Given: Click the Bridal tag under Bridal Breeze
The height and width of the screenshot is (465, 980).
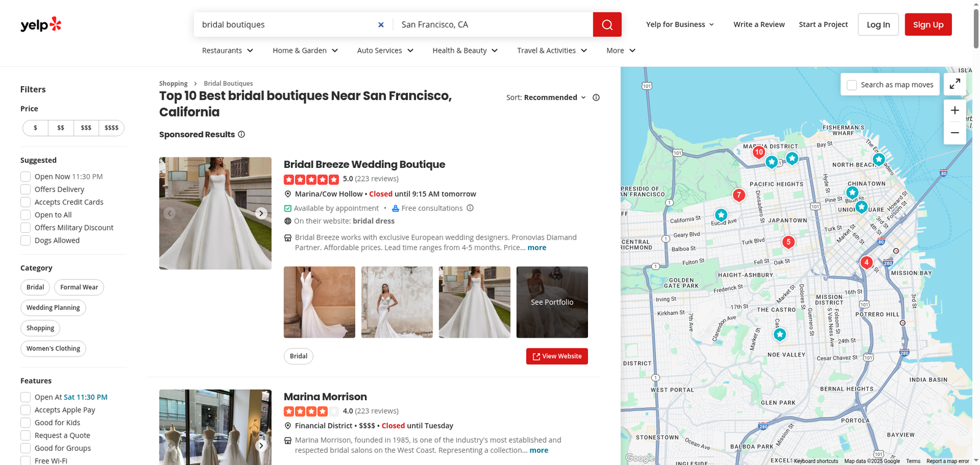Looking at the screenshot, I should click(x=298, y=357).
